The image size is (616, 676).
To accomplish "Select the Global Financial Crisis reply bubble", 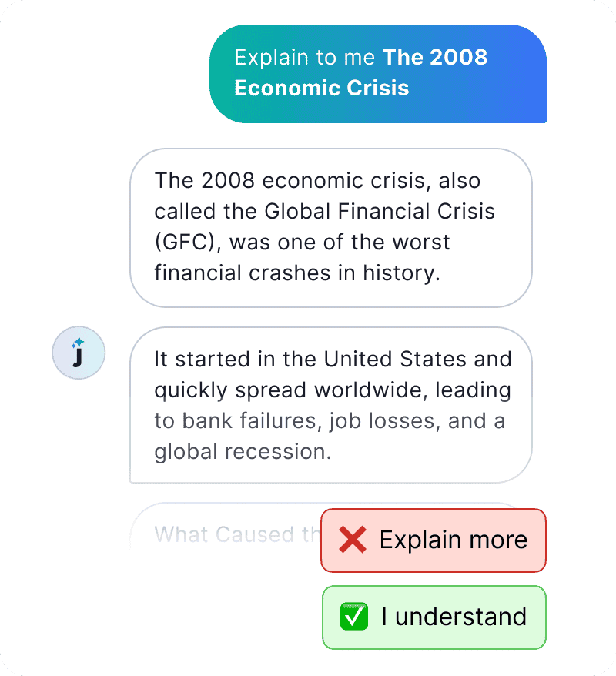I will tap(331, 228).
